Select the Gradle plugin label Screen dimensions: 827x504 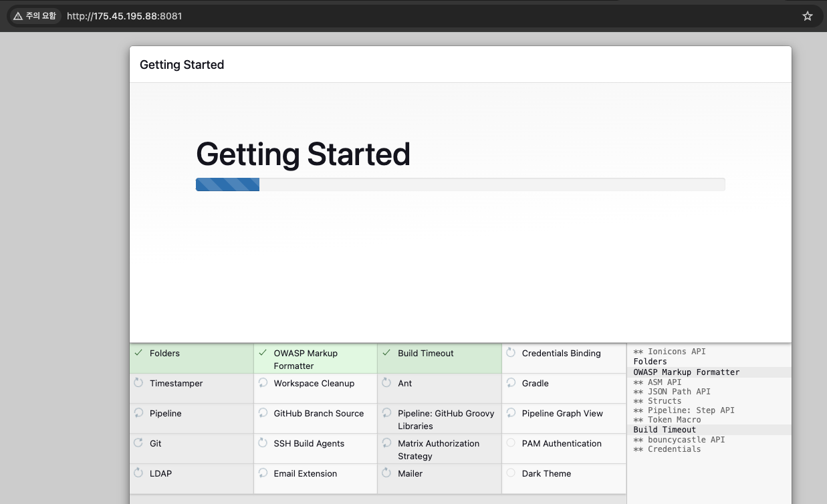click(x=536, y=383)
